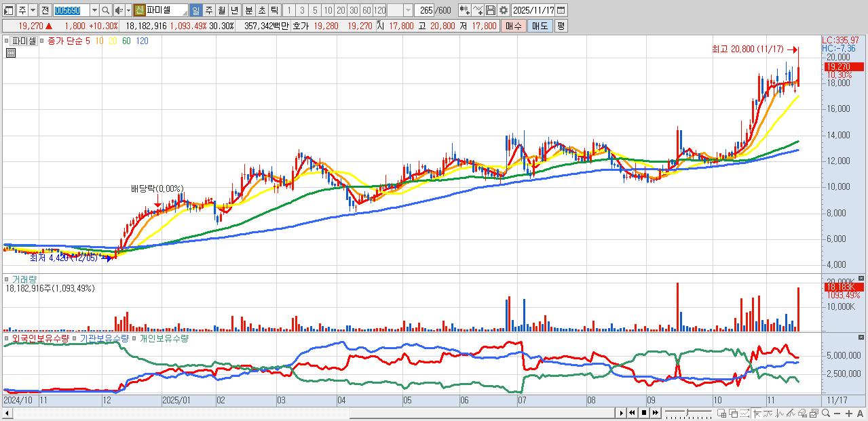Click the 파미셀 stock name field
868x421 pixels.
pos(166,10)
